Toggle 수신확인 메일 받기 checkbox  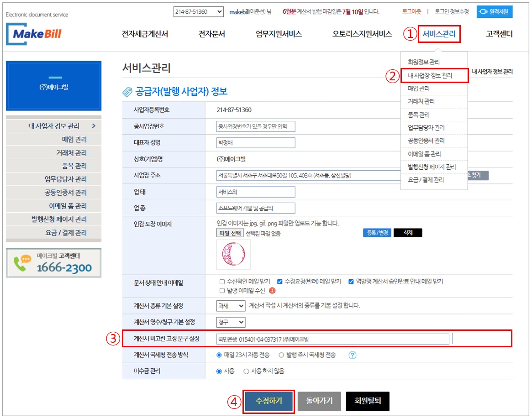(x=222, y=282)
